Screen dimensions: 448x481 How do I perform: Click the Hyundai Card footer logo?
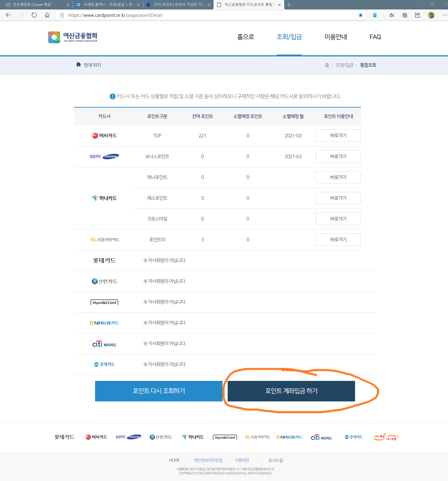[x=225, y=437]
